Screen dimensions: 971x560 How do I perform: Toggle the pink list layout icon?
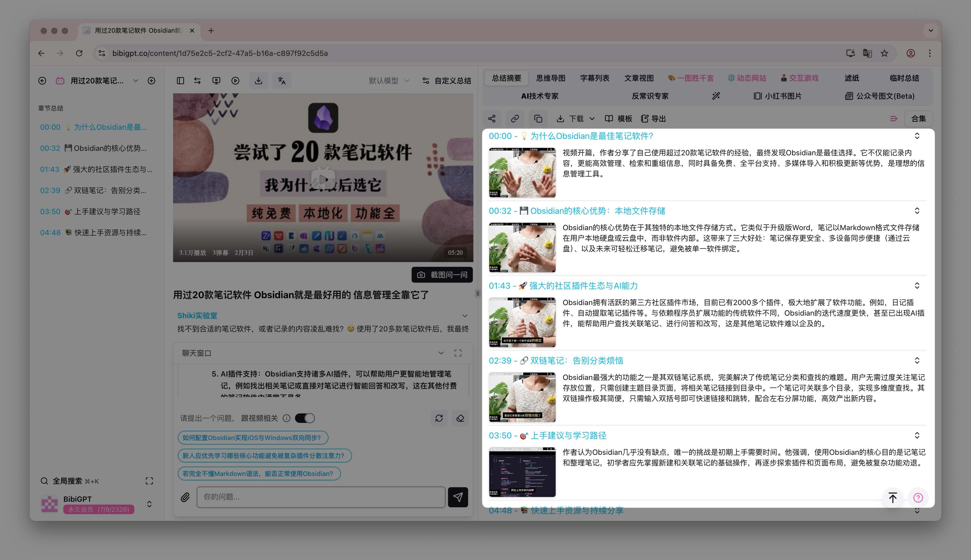[x=894, y=119]
